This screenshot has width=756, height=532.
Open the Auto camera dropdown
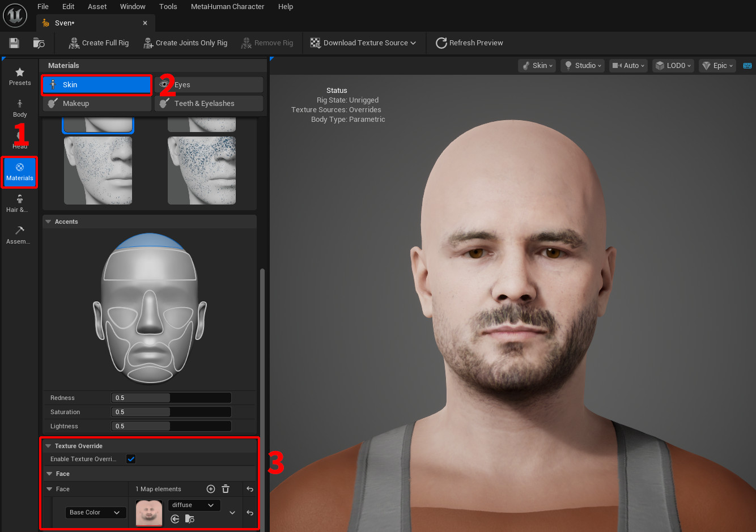[628, 66]
